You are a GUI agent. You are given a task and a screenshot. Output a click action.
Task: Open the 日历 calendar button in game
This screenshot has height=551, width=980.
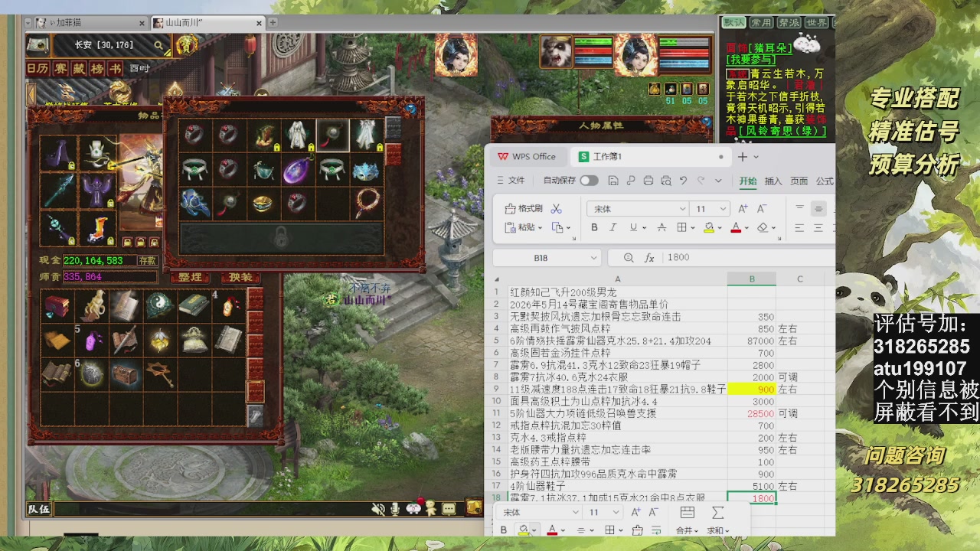click(38, 69)
